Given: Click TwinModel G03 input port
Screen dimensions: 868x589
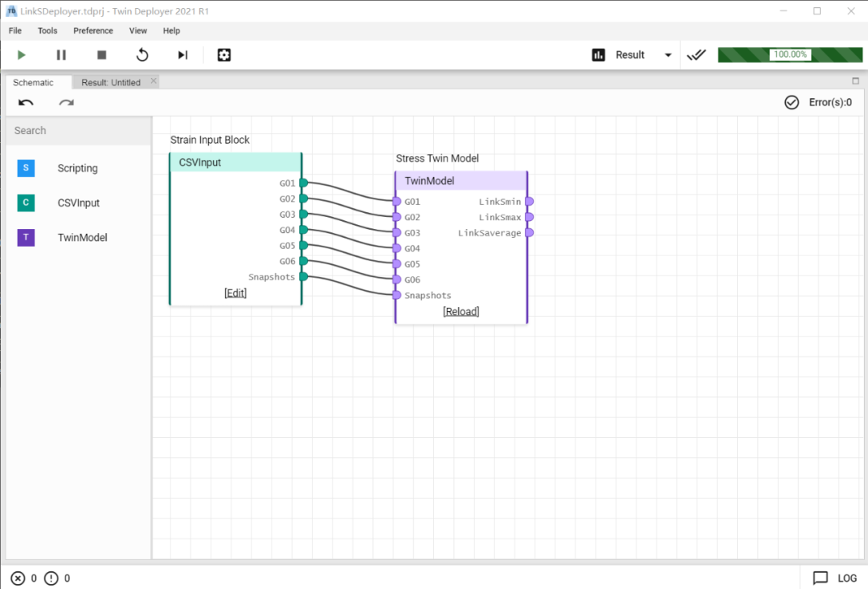Looking at the screenshot, I should (396, 232).
